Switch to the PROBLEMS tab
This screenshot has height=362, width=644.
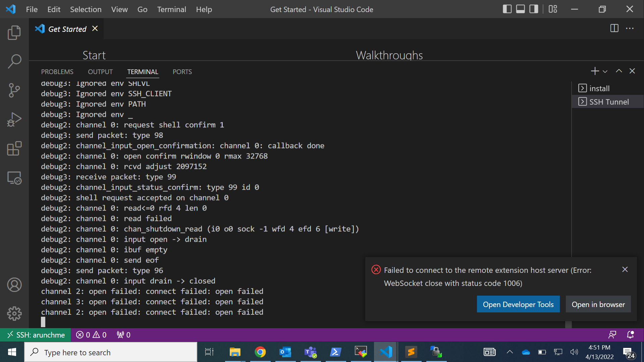click(x=57, y=71)
